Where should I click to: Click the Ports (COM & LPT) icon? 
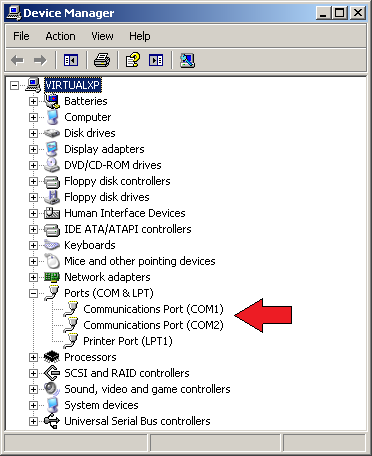(52, 293)
